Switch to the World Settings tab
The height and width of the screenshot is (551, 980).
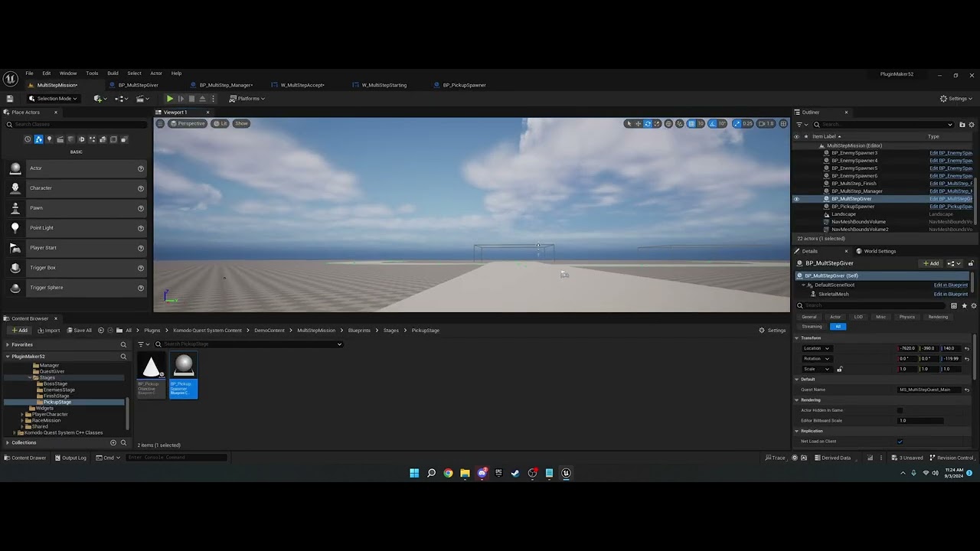click(880, 251)
